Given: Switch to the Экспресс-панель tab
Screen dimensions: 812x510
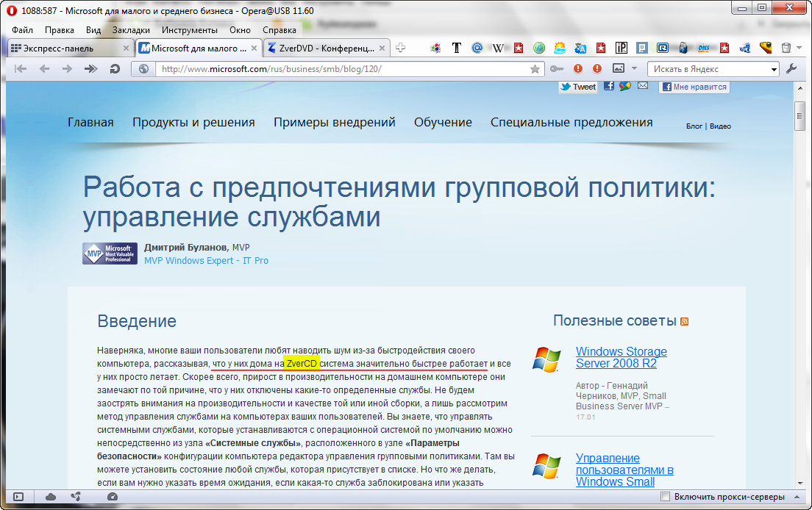Looking at the screenshot, I should point(71,48).
